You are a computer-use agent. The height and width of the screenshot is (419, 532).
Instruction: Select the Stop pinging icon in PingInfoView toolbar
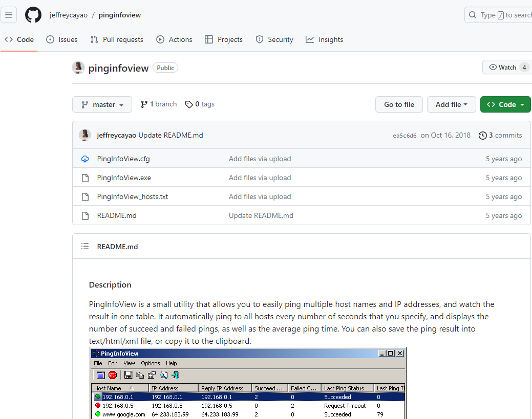pos(113,375)
